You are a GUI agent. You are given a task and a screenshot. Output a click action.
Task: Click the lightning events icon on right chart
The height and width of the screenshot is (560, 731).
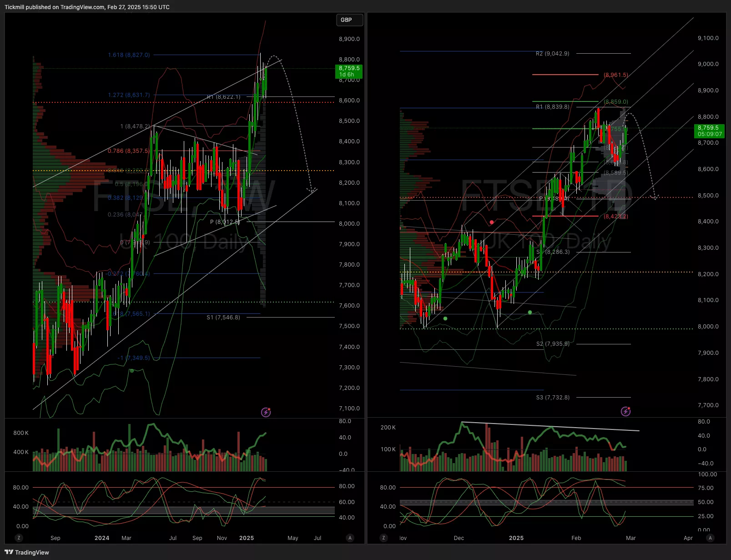[x=625, y=411]
